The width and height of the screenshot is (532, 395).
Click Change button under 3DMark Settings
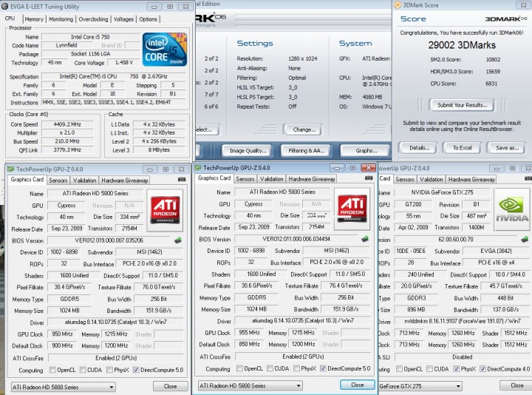[x=304, y=129]
